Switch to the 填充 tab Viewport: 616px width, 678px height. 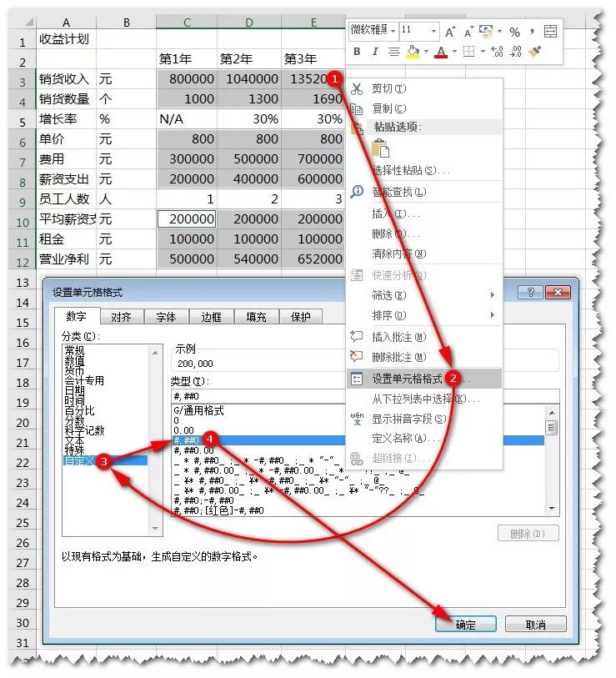[x=257, y=317]
